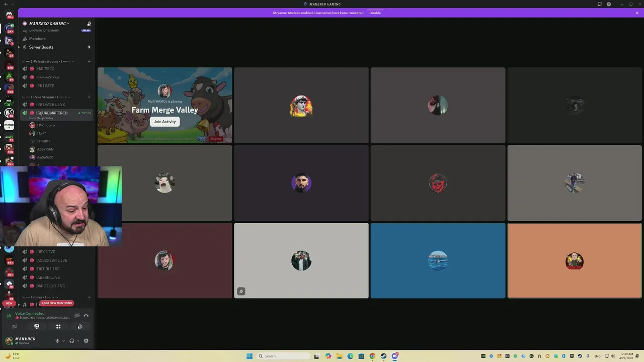Select the muted participant's light gray tile
The image size is (644, 362).
[301, 260]
